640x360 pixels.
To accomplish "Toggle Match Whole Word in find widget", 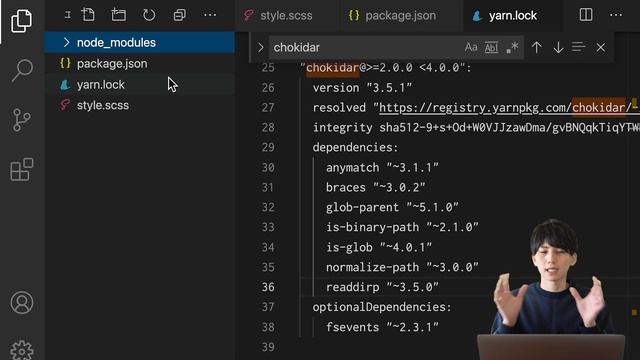I will click(491, 47).
